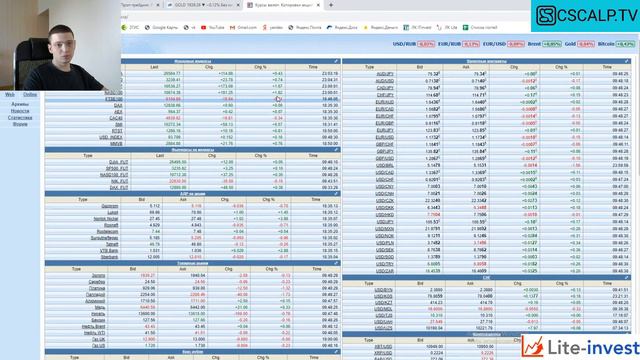Screen dimensions: 640x360
Task: Open the Sberbank ADR link
Action: (109, 257)
